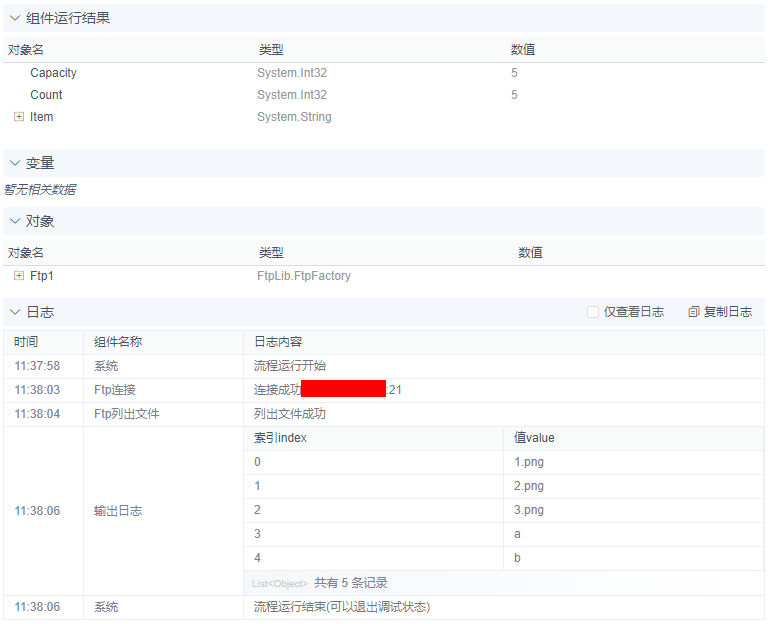This screenshot has height=624, width=769.
Task: Collapse the 日志 section chevron
Action: point(15,312)
